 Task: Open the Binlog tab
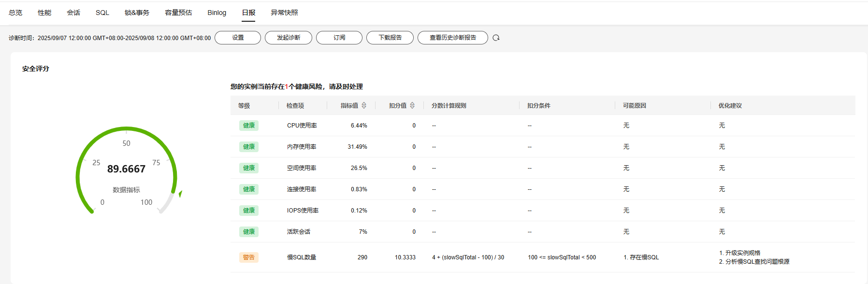click(217, 13)
